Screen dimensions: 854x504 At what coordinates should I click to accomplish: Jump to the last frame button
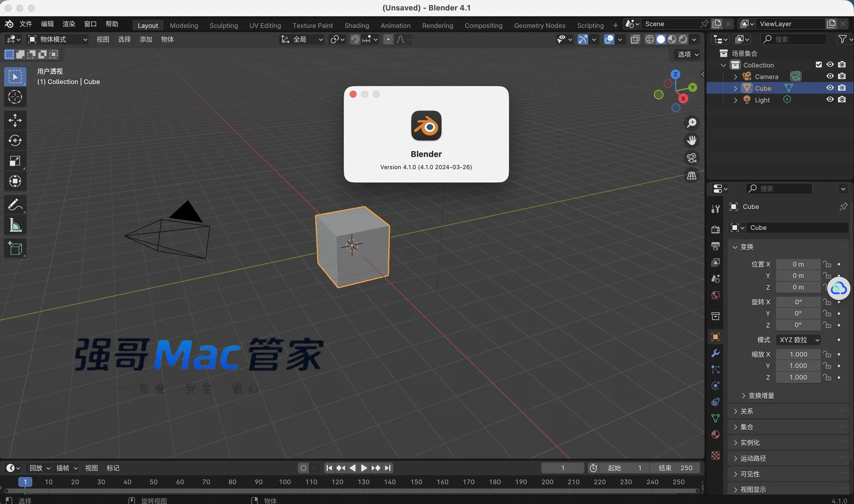(x=388, y=468)
